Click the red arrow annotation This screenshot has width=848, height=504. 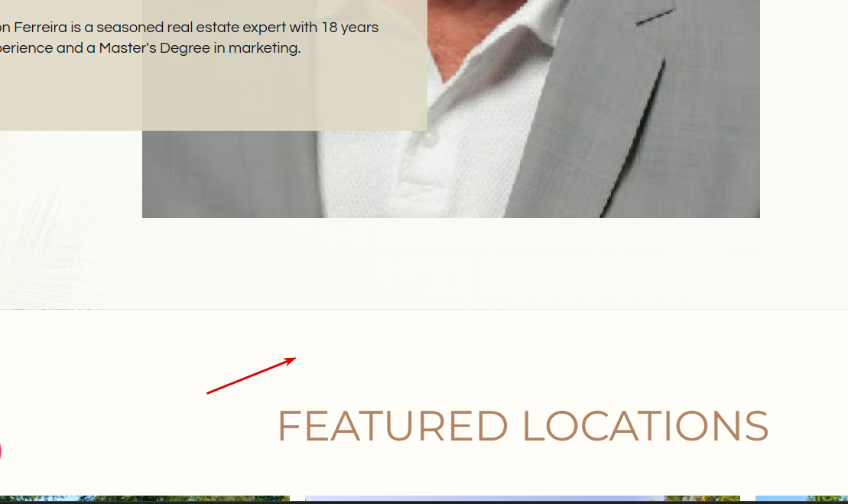coord(251,376)
